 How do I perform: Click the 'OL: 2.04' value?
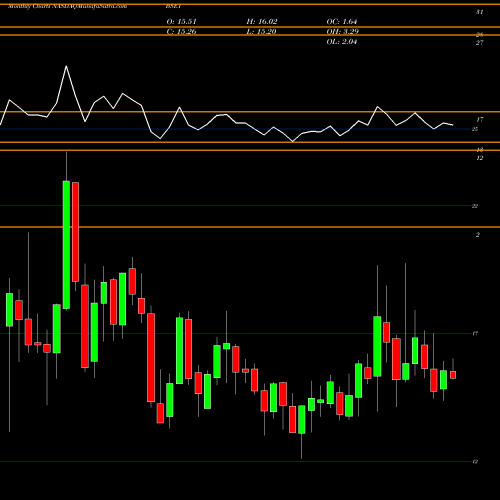(342, 42)
